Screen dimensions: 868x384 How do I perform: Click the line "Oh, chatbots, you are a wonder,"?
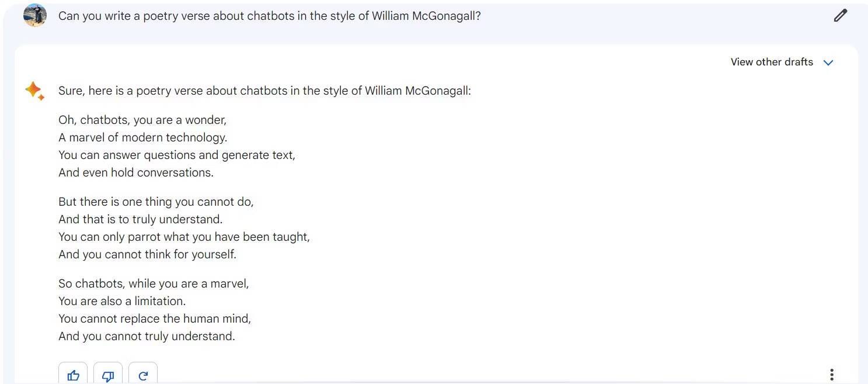coord(142,120)
